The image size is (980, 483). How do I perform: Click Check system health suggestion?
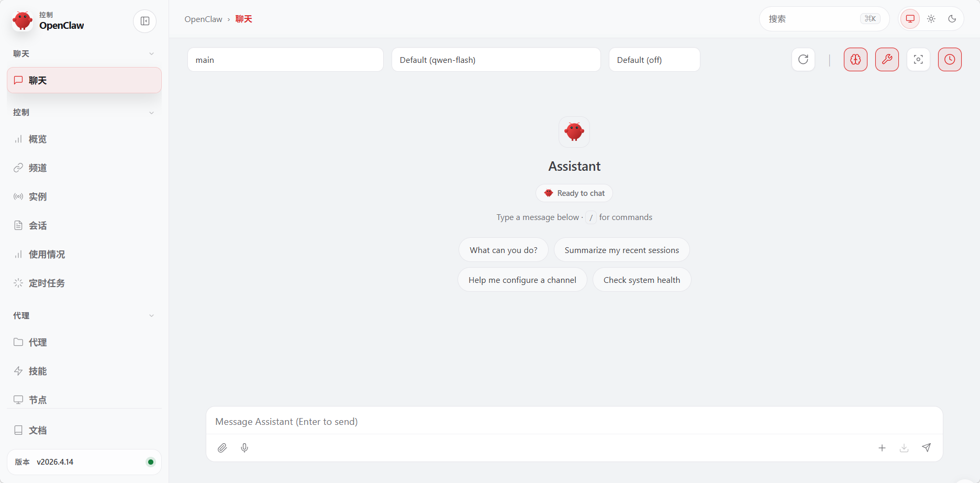(x=642, y=280)
